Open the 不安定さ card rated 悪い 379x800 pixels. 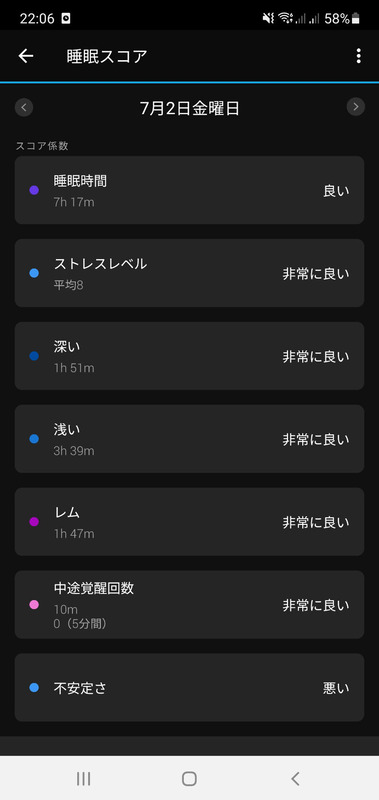point(189,688)
